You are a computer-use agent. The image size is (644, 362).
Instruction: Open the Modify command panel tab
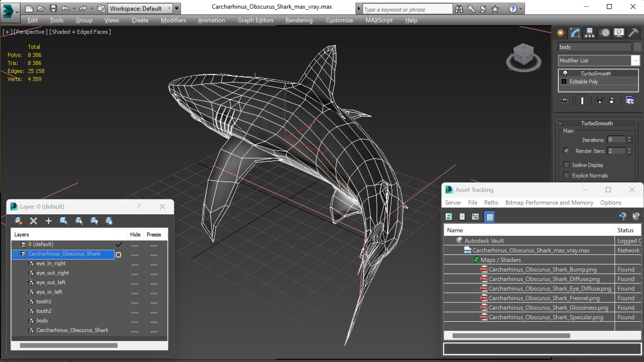point(575,33)
